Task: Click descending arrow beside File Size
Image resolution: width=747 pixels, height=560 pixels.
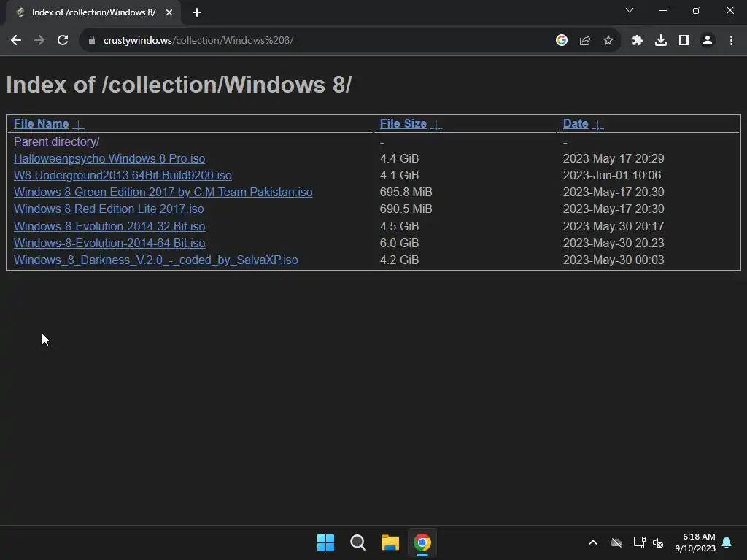Action: 436,125
